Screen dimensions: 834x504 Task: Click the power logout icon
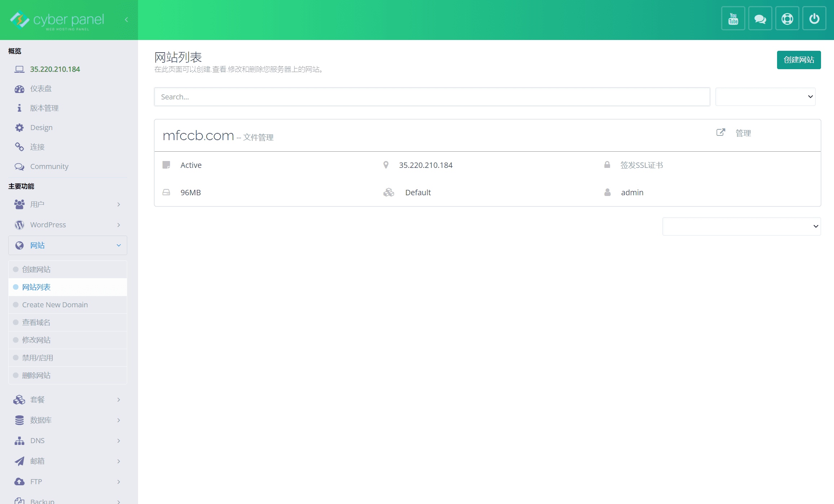click(814, 19)
